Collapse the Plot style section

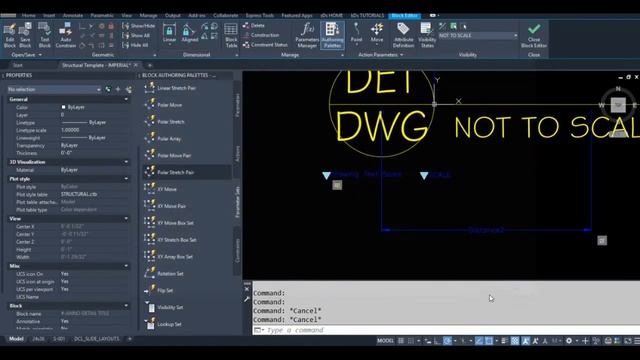(126, 179)
